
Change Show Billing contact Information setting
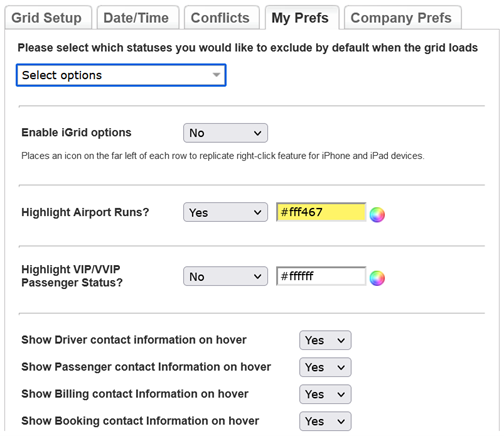tap(325, 394)
